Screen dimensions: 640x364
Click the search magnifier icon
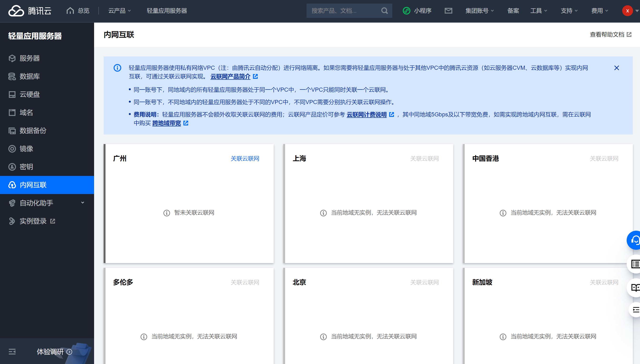click(x=384, y=11)
